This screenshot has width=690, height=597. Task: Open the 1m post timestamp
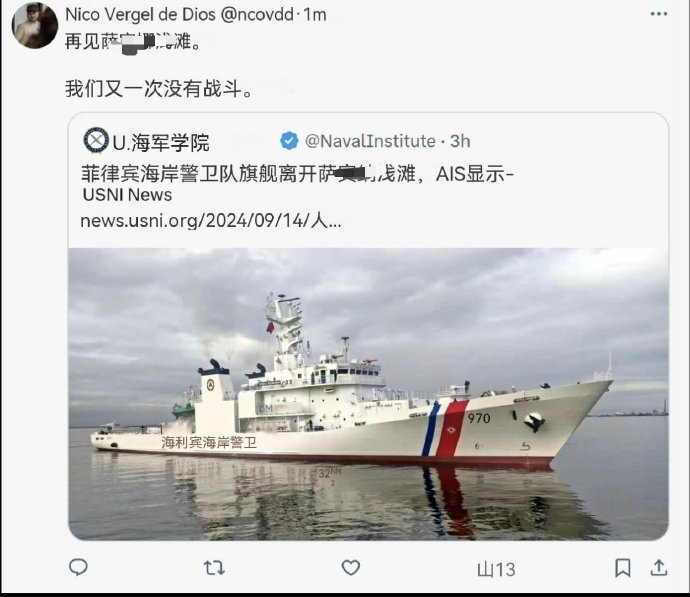click(315, 15)
